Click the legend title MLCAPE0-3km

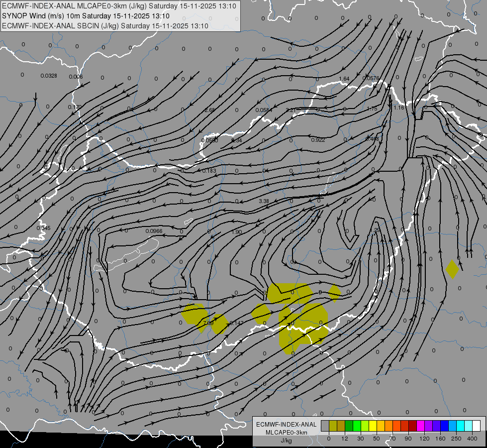pos(287,433)
